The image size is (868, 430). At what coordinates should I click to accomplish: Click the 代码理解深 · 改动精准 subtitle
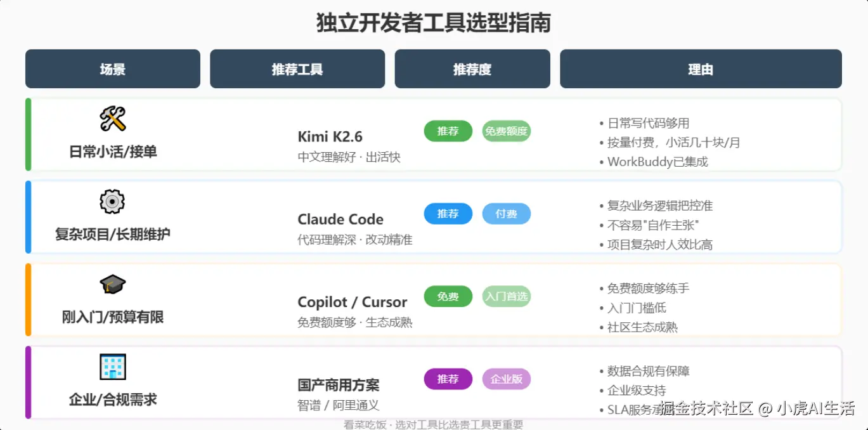[355, 240]
